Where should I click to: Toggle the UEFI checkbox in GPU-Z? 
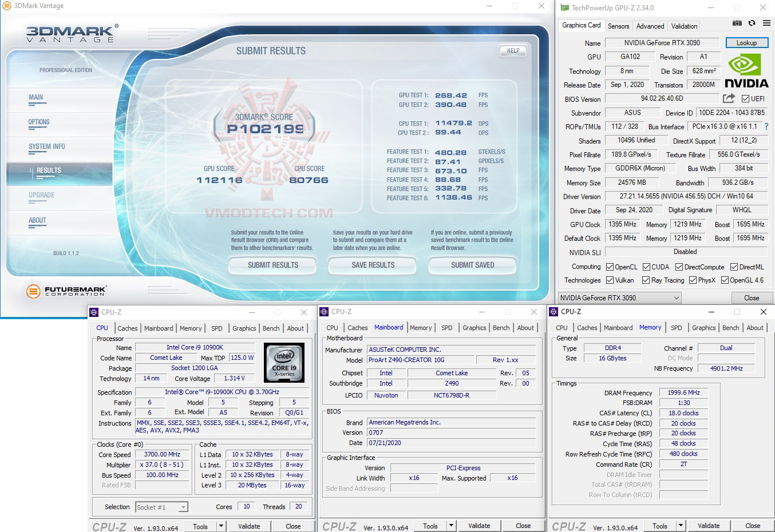coord(745,99)
